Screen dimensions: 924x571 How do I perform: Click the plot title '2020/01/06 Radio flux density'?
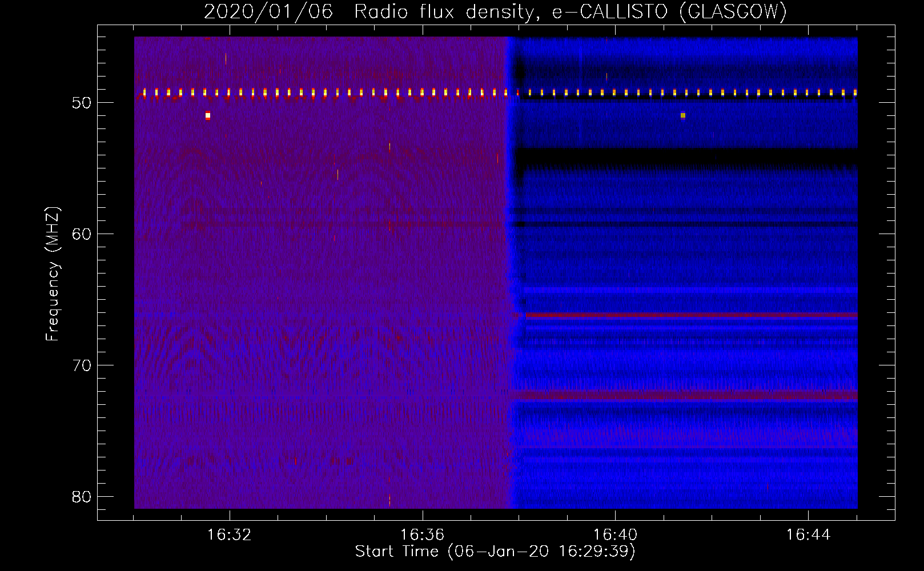[368, 11]
